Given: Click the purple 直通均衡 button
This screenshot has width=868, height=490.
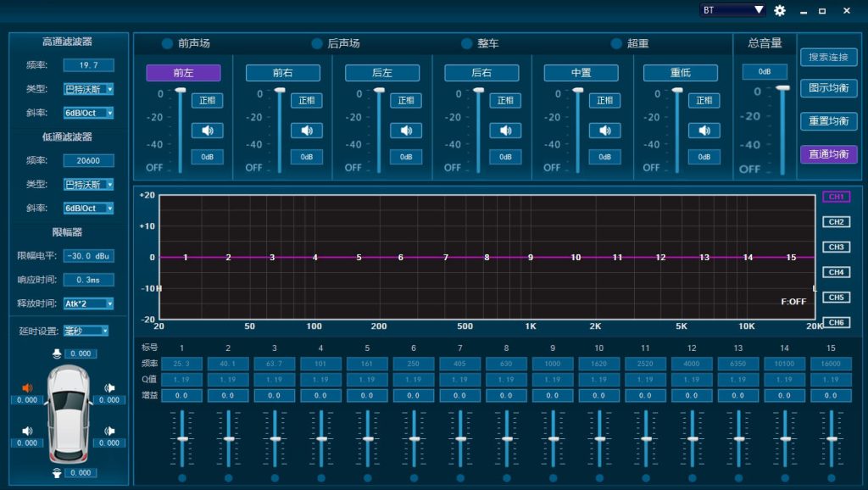Looking at the screenshot, I should click(829, 154).
